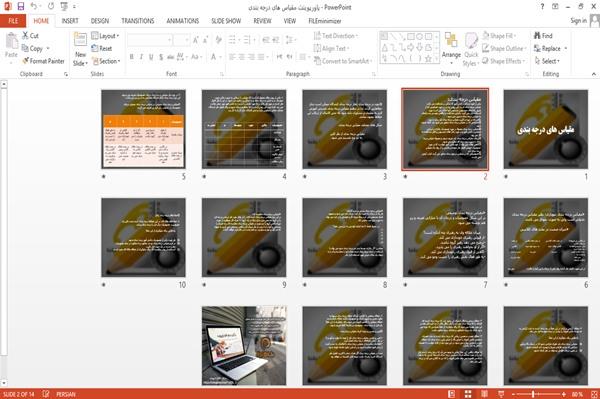Click the Paste clipboard icon
600x399 pixels.
click(11, 41)
